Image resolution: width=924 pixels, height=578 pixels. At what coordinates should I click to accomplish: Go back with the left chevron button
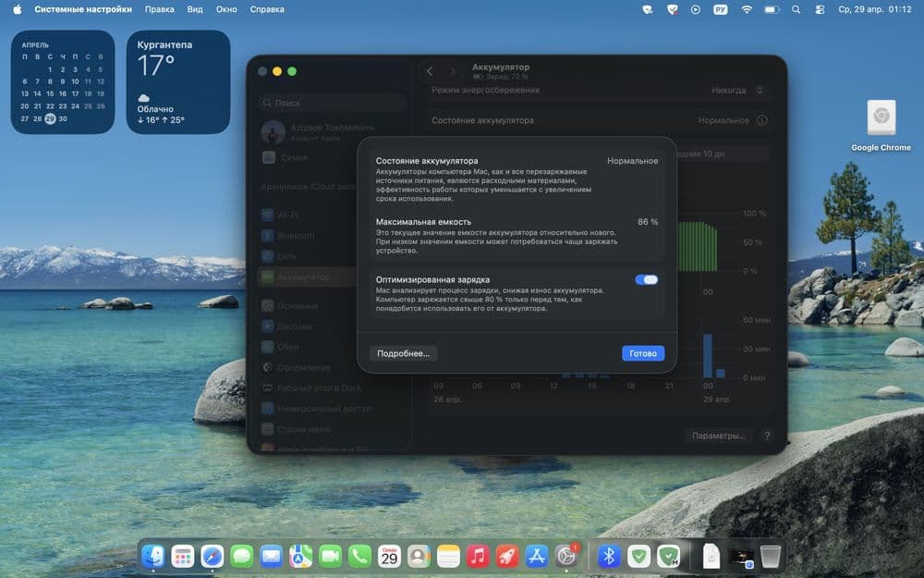431,71
